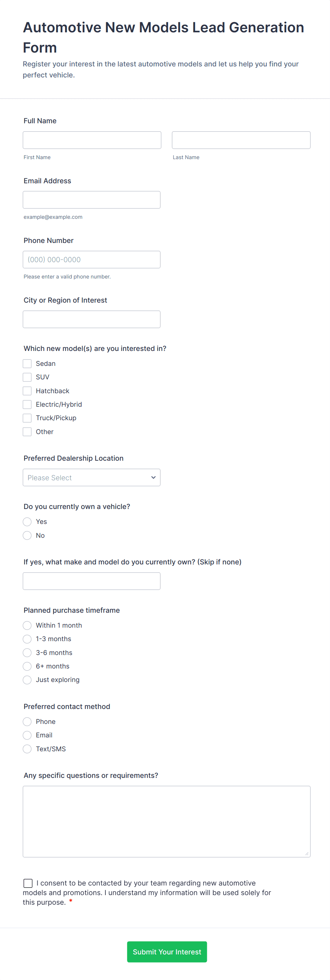
Task: Click the current make and model field
Action: click(x=91, y=581)
